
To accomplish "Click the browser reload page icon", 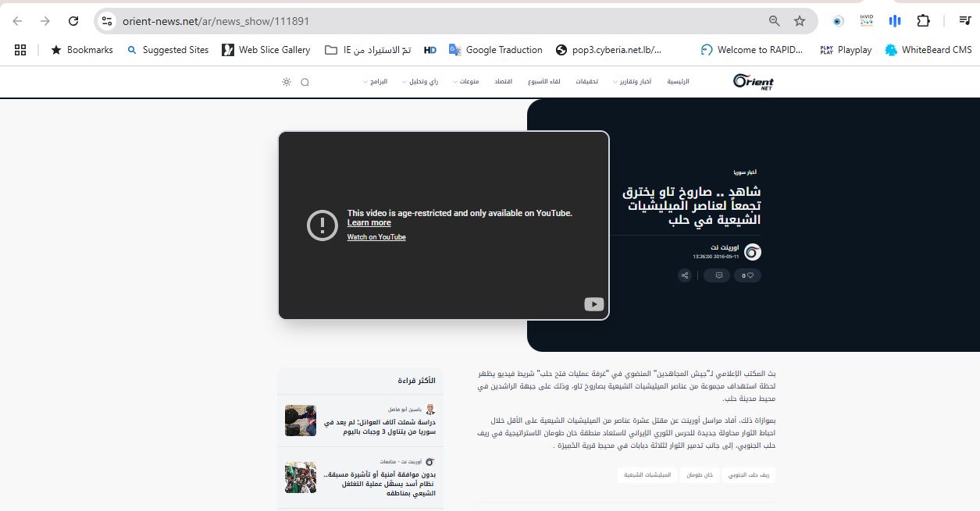I will coord(73,21).
